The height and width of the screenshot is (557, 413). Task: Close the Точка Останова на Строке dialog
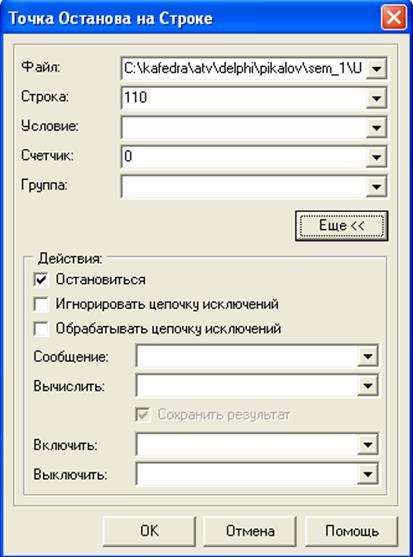(394, 17)
